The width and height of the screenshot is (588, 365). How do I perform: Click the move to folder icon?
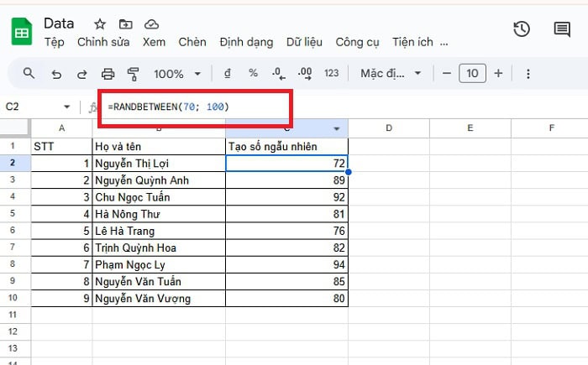pyautogui.click(x=126, y=23)
